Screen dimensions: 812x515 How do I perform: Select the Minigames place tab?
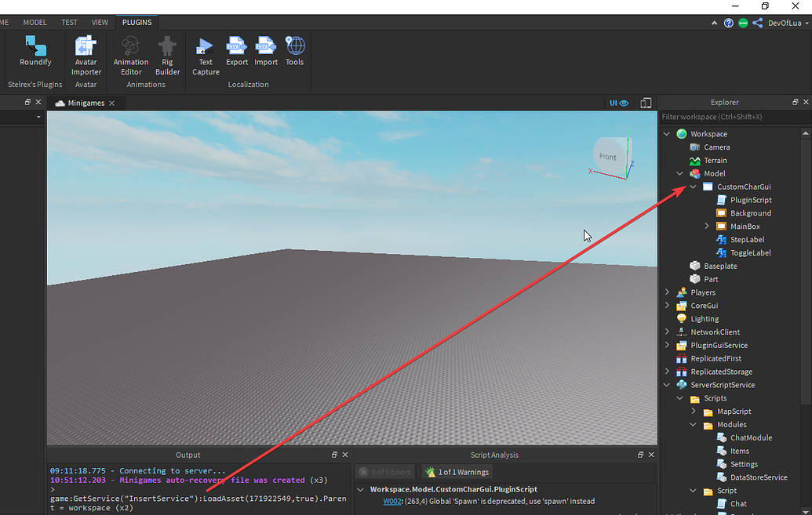coord(86,102)
